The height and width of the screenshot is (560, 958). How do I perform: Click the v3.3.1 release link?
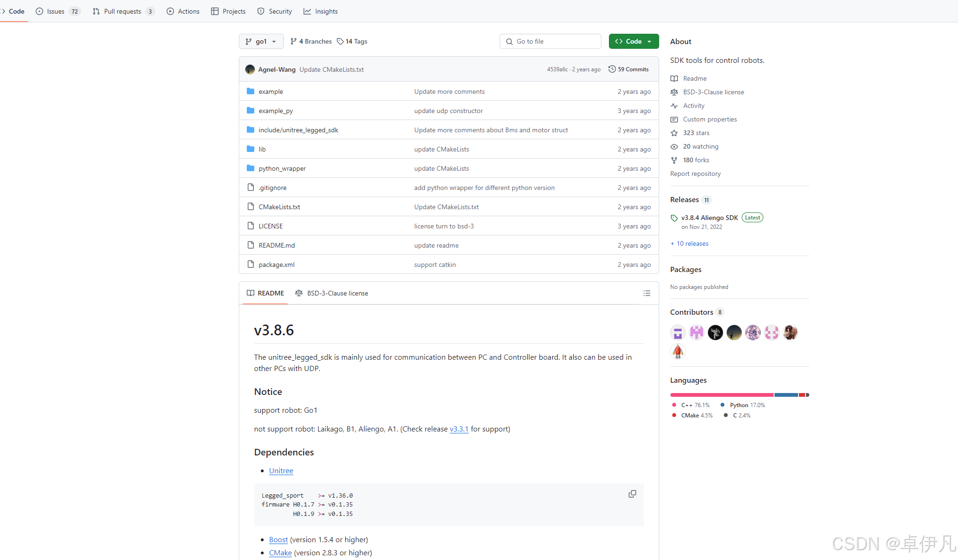coord(459,429)
